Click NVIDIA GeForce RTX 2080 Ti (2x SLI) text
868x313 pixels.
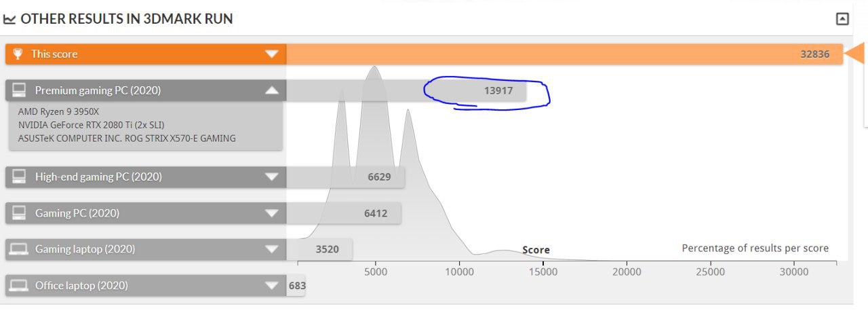click(x=92, y=125)
